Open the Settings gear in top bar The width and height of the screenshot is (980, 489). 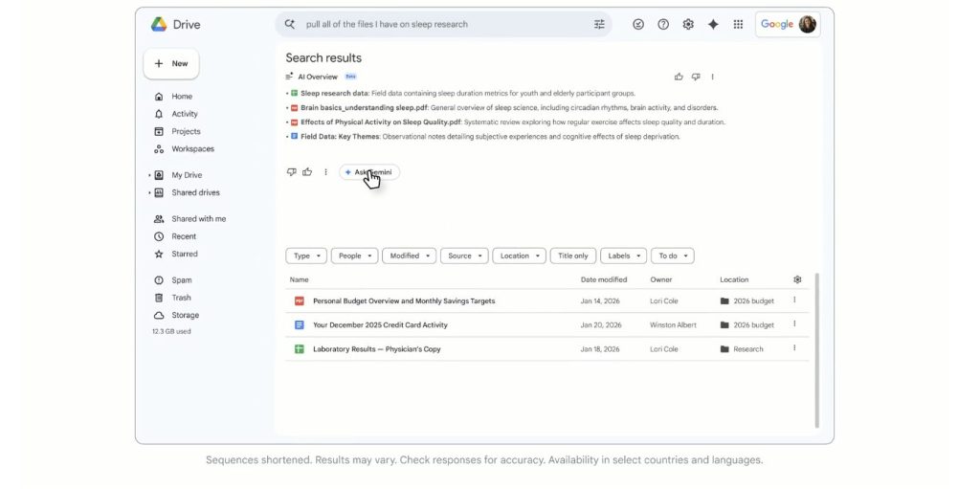coord(688,25)
